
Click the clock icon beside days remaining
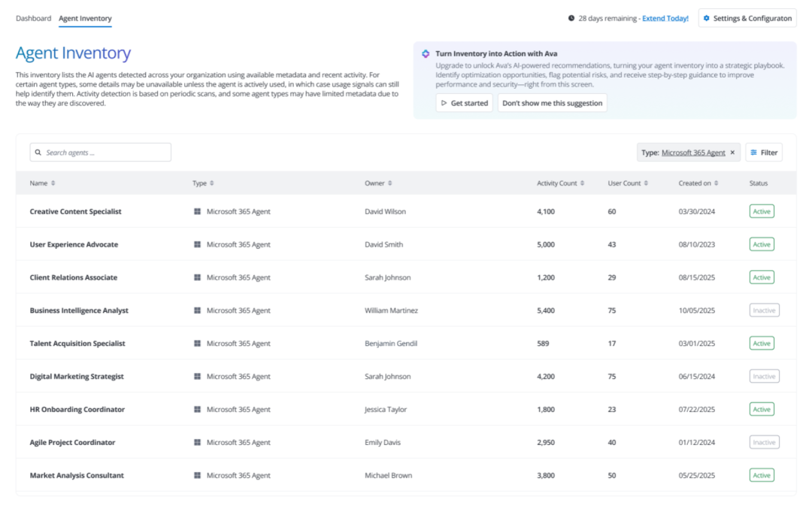571,18
